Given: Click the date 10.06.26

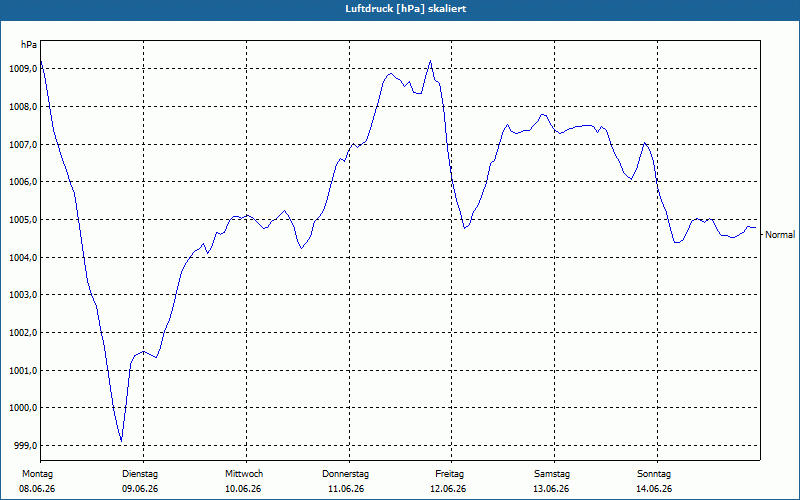Looking at the screenshot, I should (243, 489).
